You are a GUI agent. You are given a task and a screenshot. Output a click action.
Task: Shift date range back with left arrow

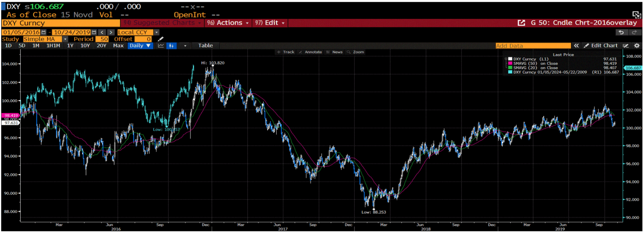click(x=102, y=32)
